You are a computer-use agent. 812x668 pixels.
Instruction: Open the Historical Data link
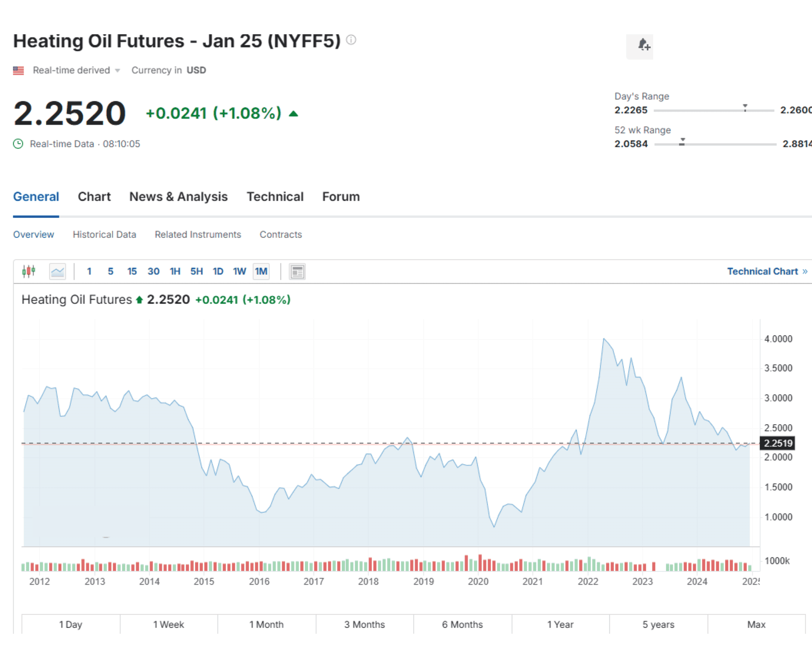(x=104, y=234)
